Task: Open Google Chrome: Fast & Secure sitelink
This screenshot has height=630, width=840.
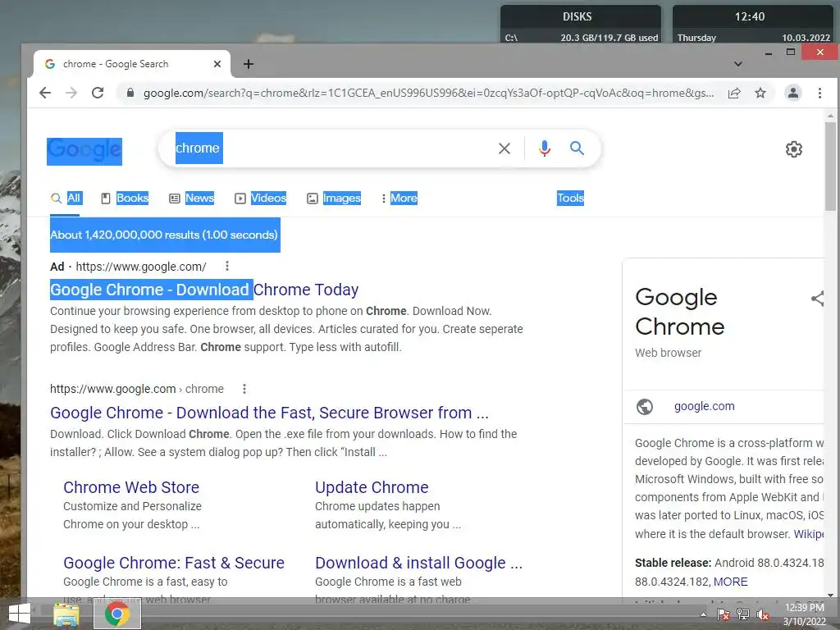Action: (174, 563)
